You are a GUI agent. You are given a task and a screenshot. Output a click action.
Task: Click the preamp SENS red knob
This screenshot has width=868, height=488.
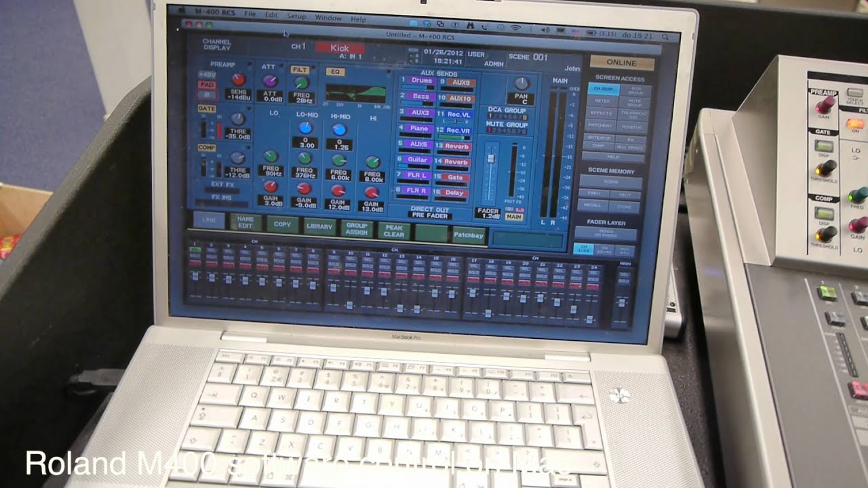(x=237, y=79)
